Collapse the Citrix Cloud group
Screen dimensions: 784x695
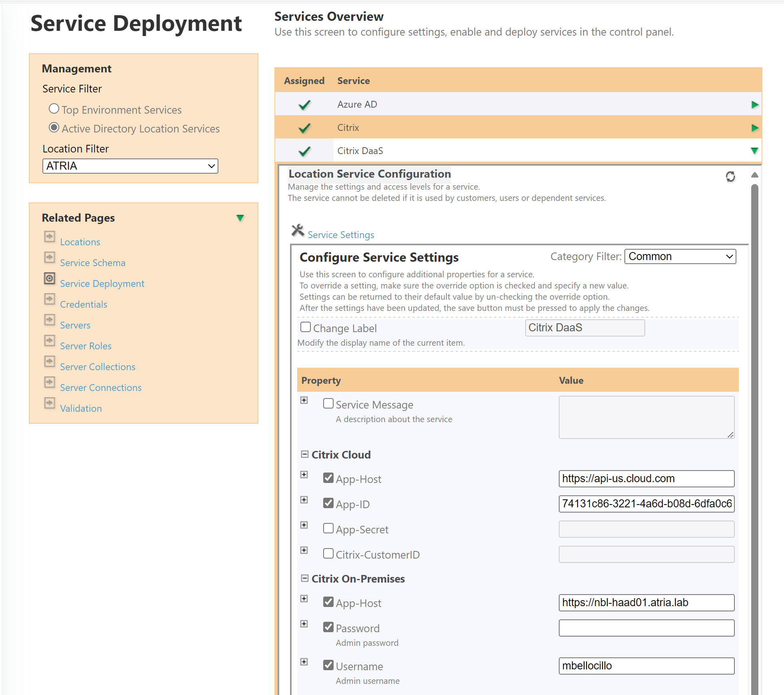(x=305, y=455)
